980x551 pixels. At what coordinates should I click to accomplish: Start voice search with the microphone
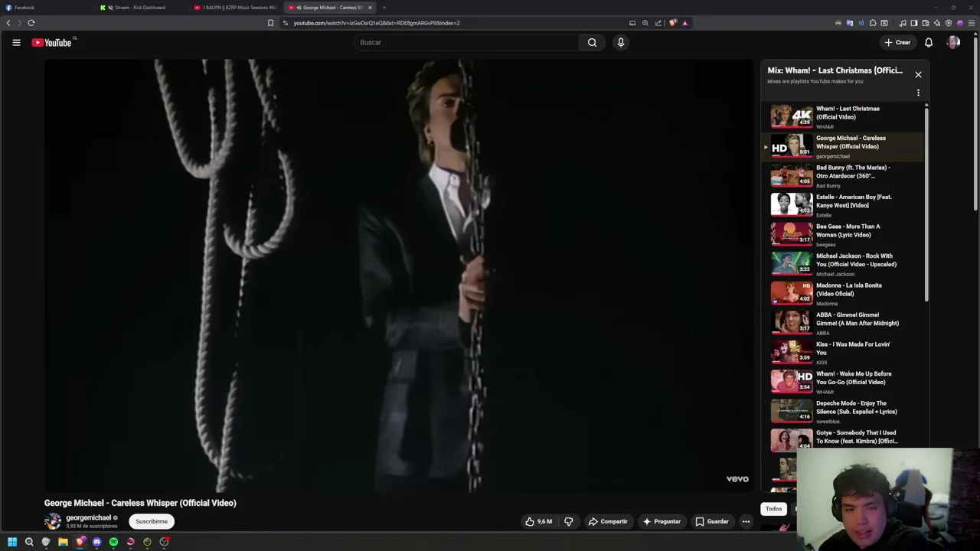point(621,43)
